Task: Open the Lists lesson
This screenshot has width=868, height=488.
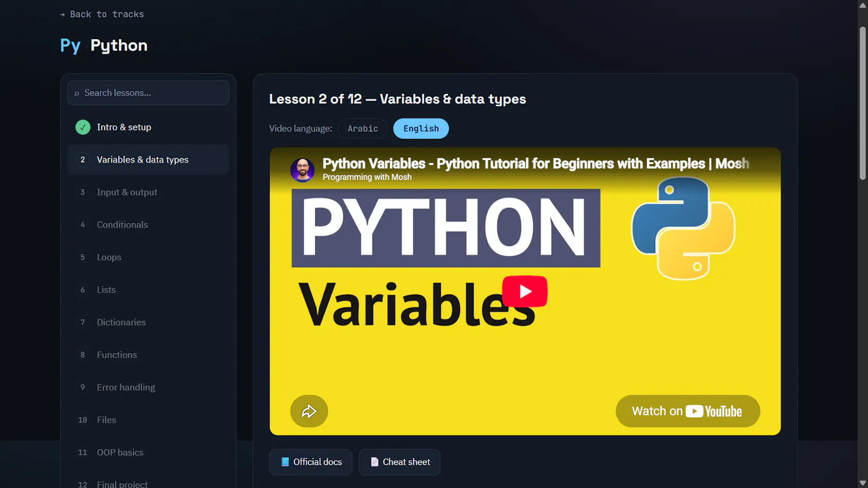Action: (x=148, y=290)
